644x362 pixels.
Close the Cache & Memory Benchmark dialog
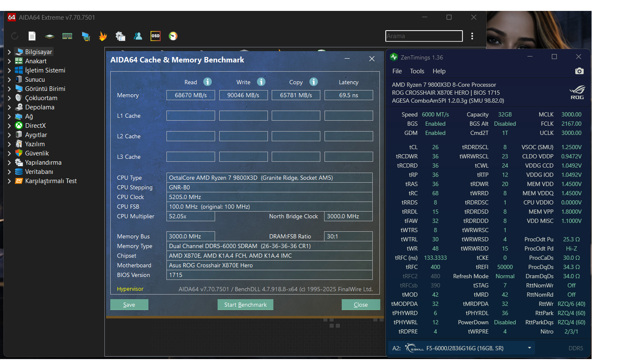click(x=372, y=59)
